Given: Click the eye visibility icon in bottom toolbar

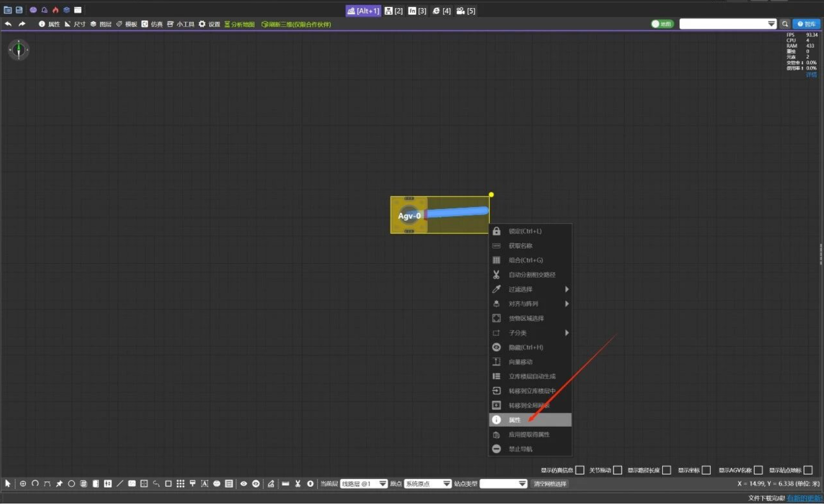Looking at the screenshot, I should coord(244,484).
